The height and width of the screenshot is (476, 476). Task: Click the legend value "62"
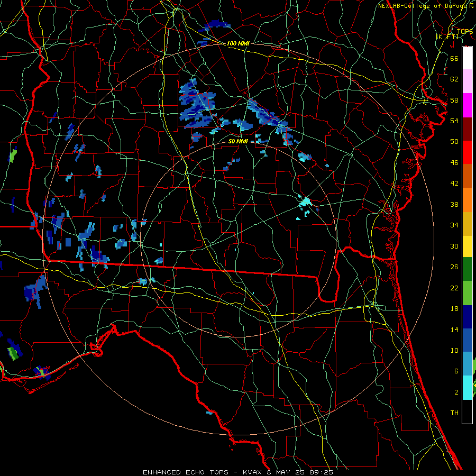pos(454,79)
